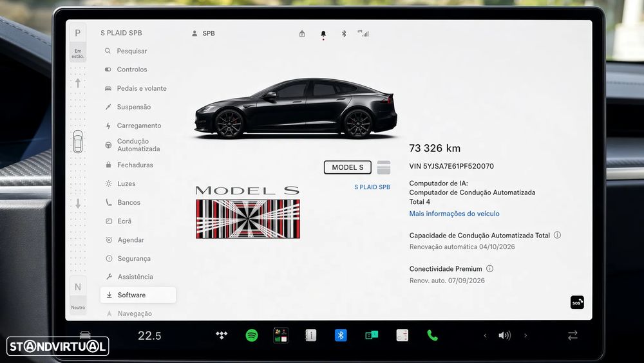
Task: Tap info icon next to Capacidade de Condução Automatizada Total
Action: coord(557,235)
